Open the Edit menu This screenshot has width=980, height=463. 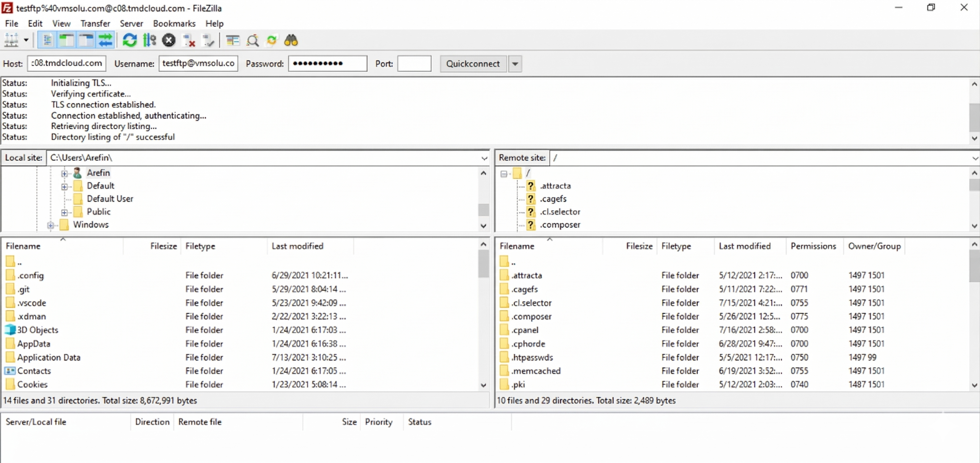pyautogui.click(x=35, y=23)
